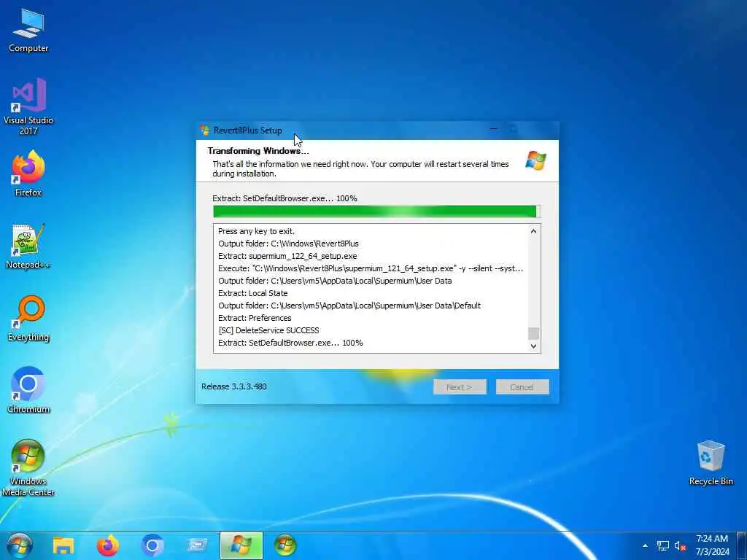Select the Recycle Bin icon
Screen dimensions: 747x560
click(711, 464)
